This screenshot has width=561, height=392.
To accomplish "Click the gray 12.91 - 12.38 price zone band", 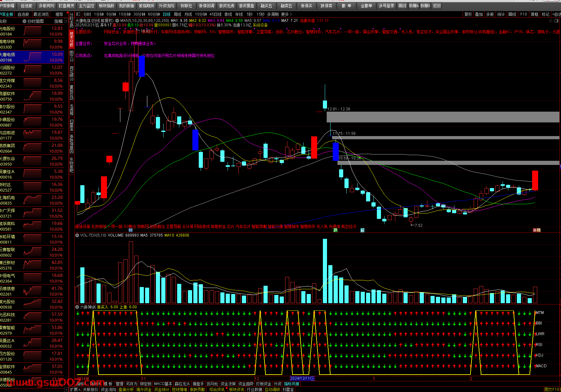I will tap(443, 117).
